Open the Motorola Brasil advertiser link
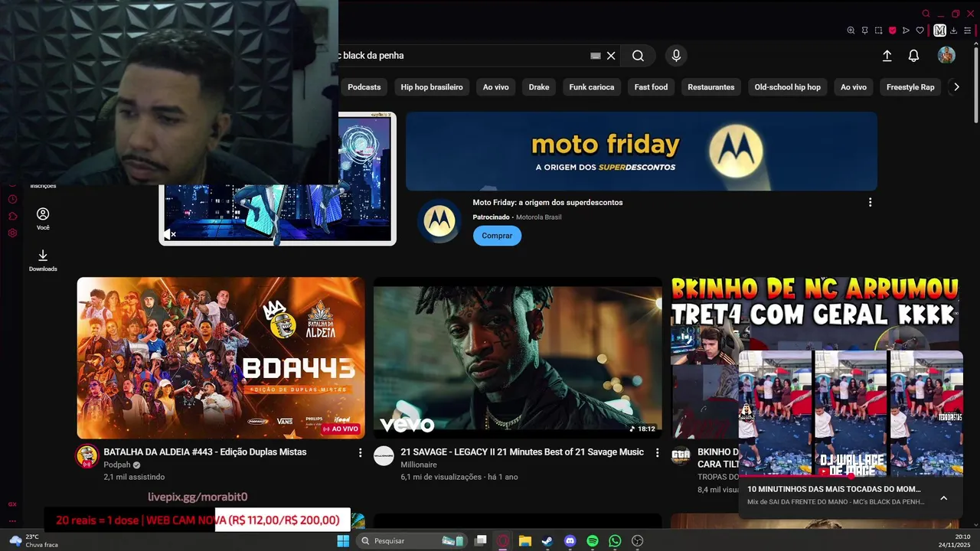 click(x=538, y=217)
